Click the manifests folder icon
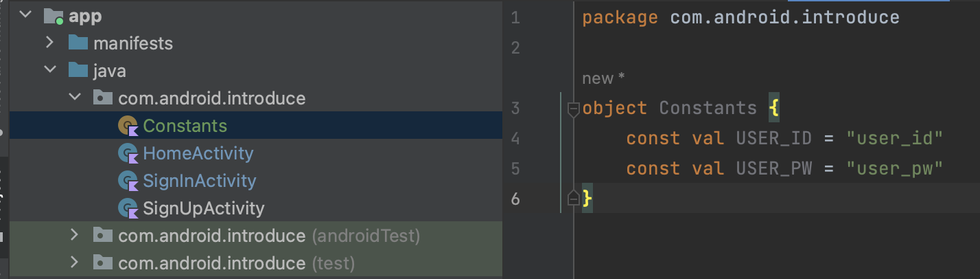This screenshot has height=279, width=980. click(78, 43)
